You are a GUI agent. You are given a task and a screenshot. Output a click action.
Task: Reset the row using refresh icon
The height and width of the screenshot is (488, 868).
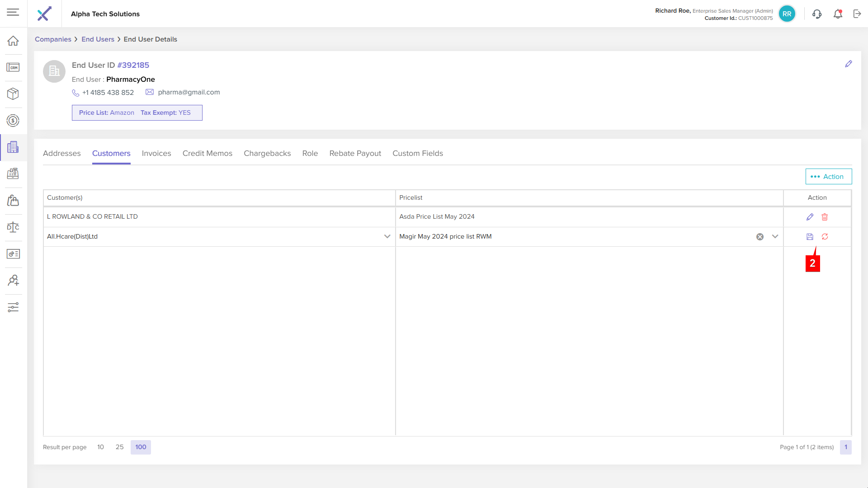825,237
